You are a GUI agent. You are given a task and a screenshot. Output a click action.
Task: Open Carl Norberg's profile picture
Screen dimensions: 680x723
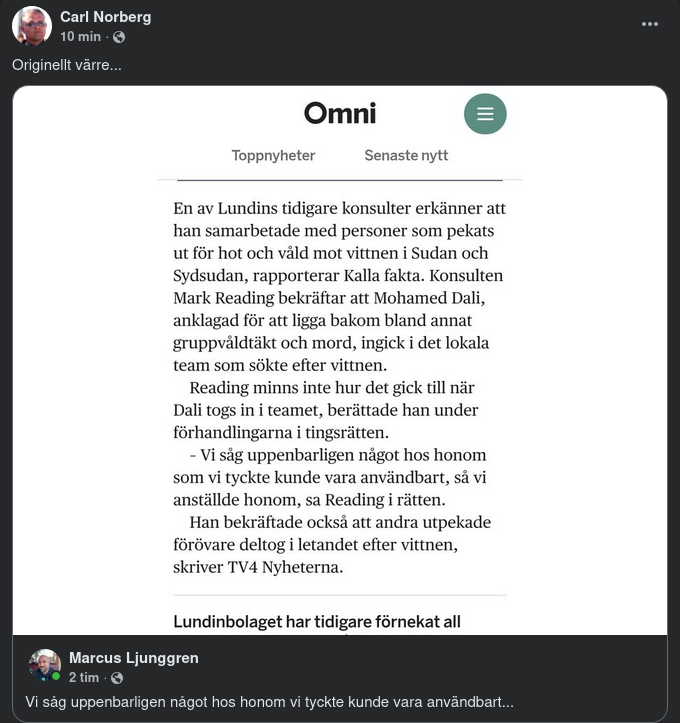[32, 26]
